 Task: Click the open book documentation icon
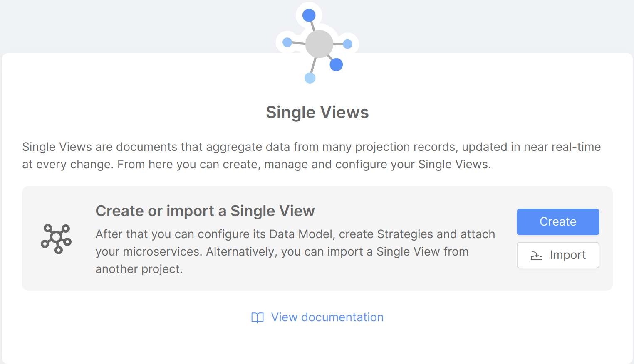(258, 317)
